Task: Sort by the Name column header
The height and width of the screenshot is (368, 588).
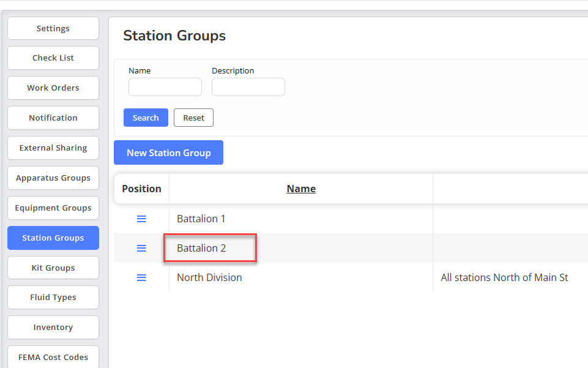Action: [x=301, y=189]
